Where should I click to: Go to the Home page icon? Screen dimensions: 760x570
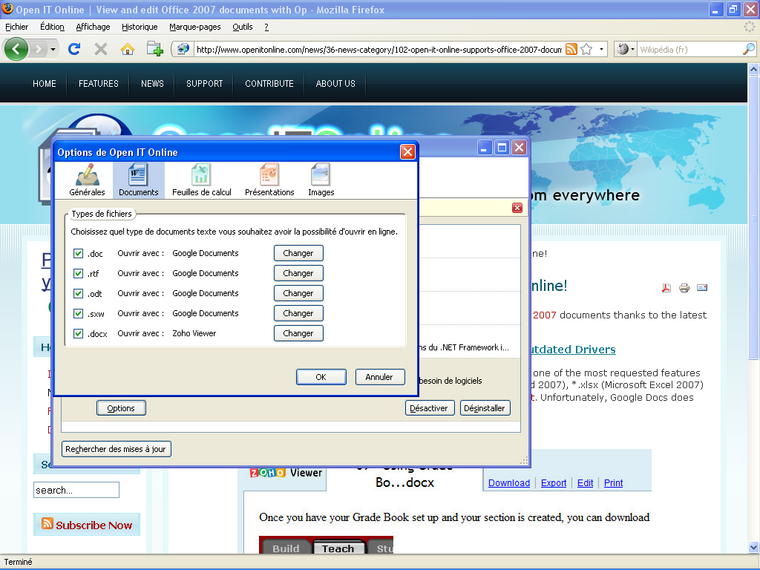click(127, 49)
